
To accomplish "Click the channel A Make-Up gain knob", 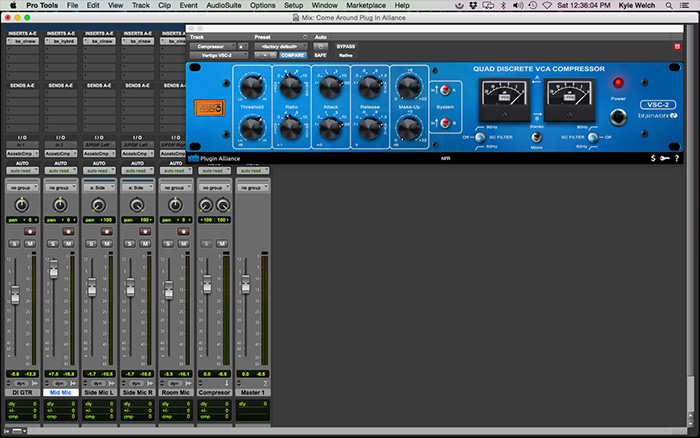I will pos(408,86).
